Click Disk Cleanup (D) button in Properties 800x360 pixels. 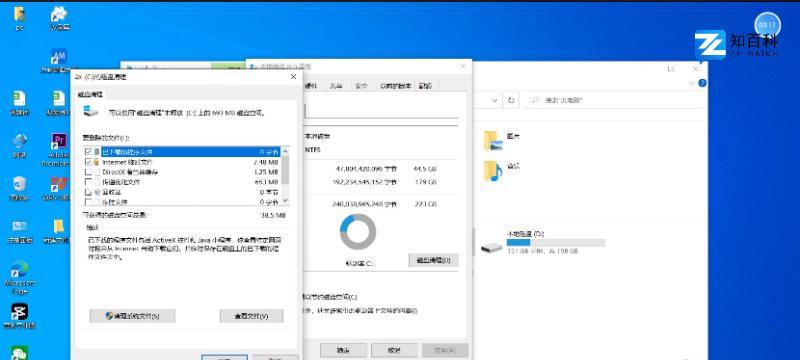tap(434, 260)
